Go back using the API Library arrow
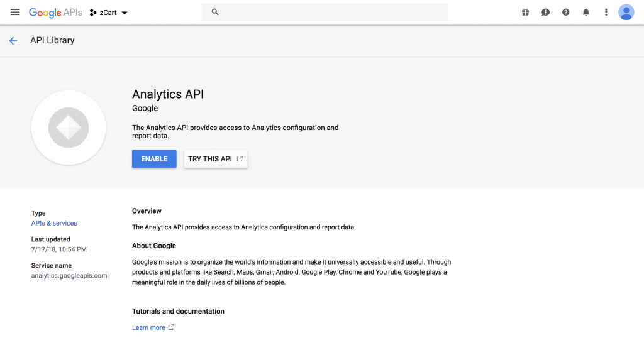Screen dimensions: 644x350 [x=13, y=41]
